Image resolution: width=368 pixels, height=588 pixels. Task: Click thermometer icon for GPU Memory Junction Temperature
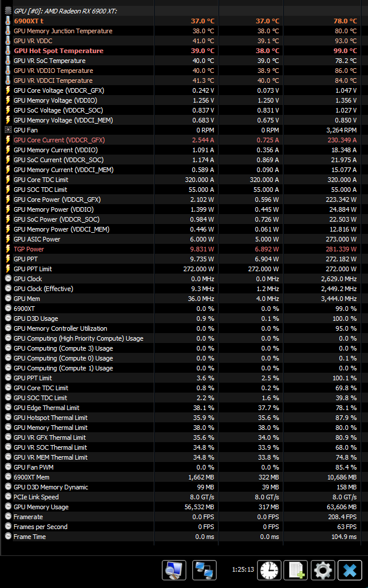[x=8, y=31]
